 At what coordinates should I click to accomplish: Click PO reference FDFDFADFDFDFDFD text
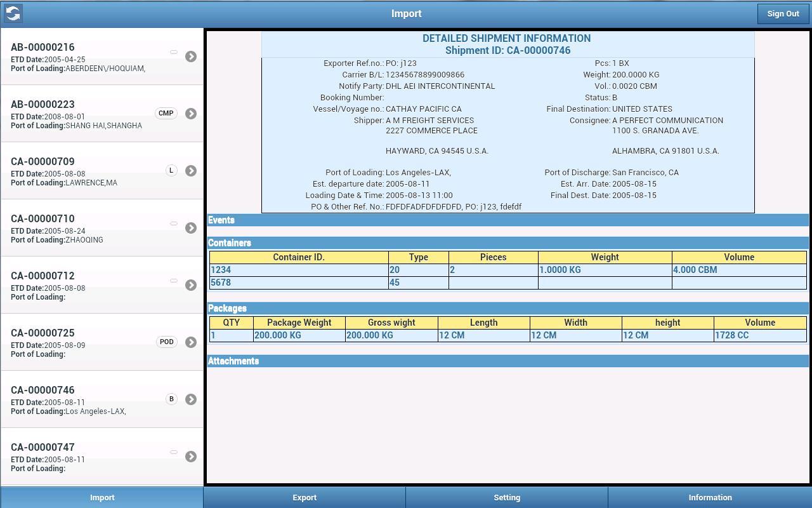pyautogui.click(x=424, y=207)
